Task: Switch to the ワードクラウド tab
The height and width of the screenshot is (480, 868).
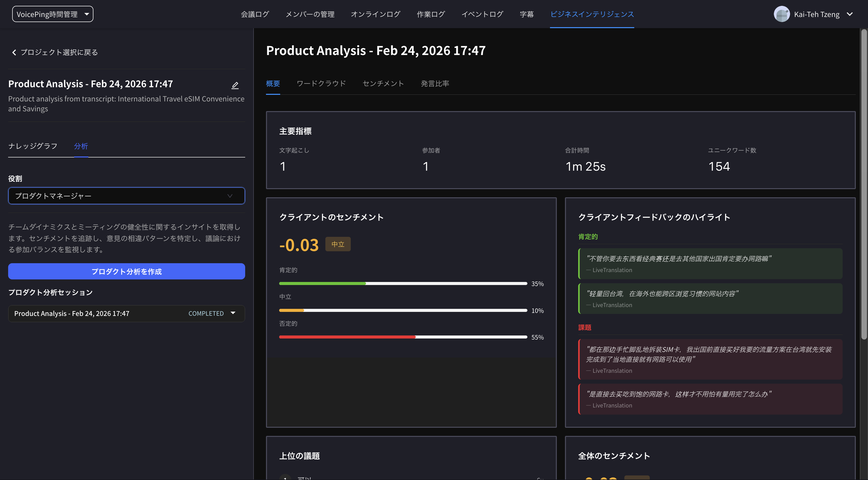Action: 321,83
